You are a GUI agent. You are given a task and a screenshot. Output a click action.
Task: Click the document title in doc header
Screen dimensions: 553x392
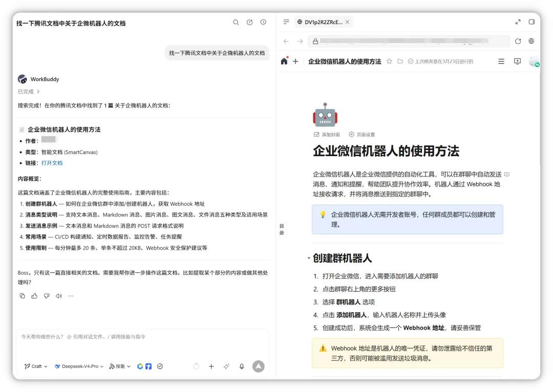pos(345,61)
